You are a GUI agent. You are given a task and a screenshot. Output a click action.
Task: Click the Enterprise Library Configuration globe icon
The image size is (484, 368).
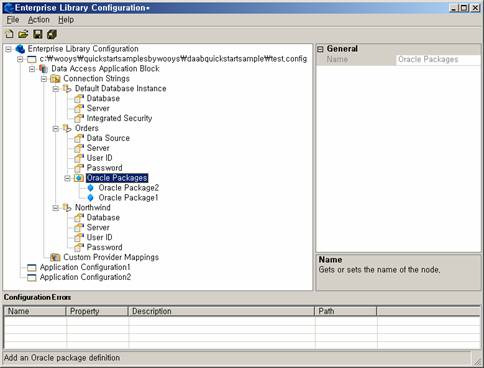20,49
